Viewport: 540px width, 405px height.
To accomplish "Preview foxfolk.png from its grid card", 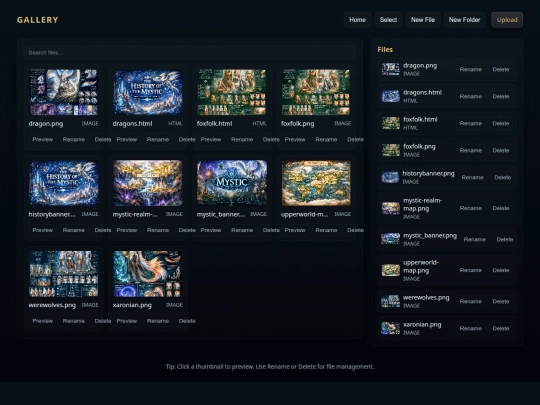I will click(x=295, y=139).
